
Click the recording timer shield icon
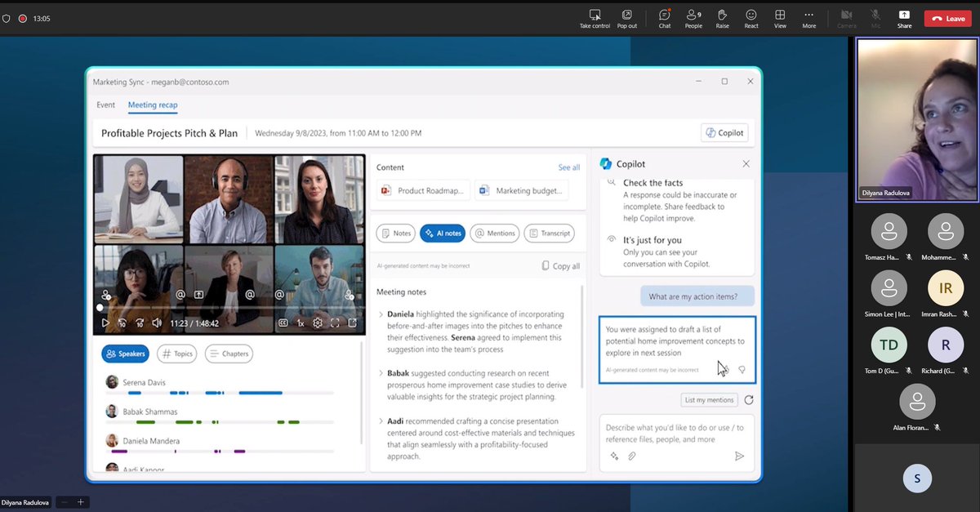[7, 18]
